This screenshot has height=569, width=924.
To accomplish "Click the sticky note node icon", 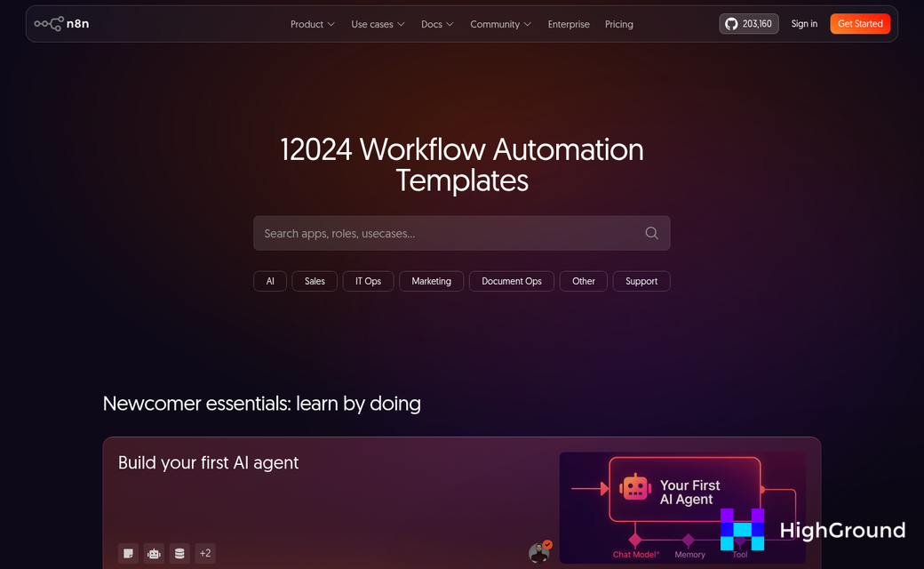I will point(128,553).
